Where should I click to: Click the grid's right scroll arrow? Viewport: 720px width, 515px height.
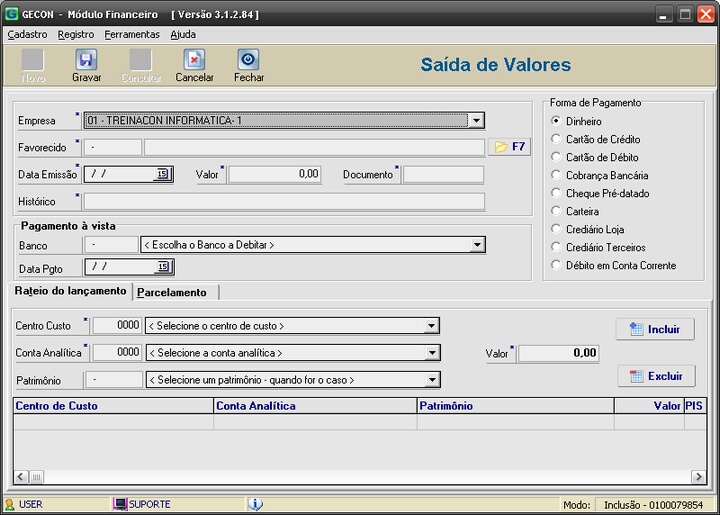coord(698,477)
